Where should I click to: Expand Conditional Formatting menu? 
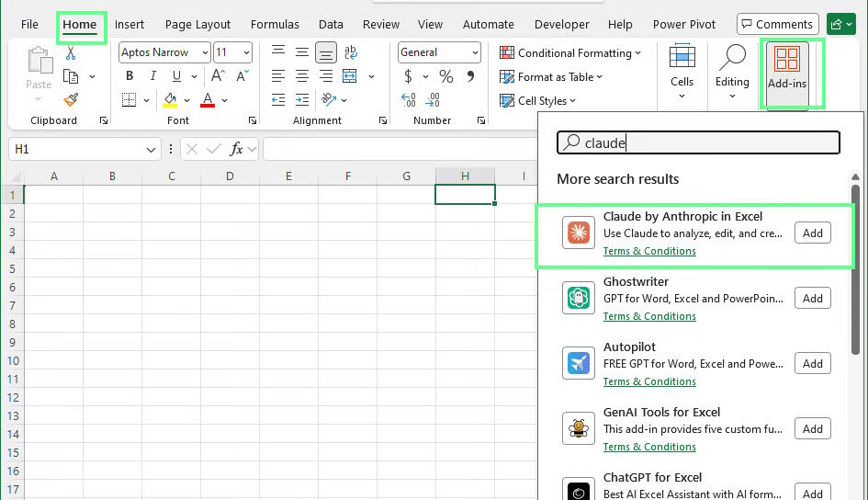pyautogui.click(x=570, y=53)
